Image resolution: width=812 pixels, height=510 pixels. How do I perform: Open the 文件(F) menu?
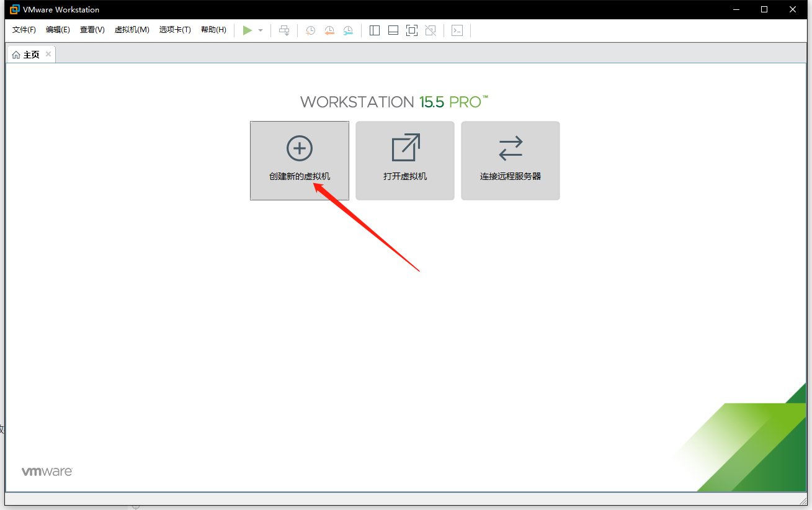[24, 30]
